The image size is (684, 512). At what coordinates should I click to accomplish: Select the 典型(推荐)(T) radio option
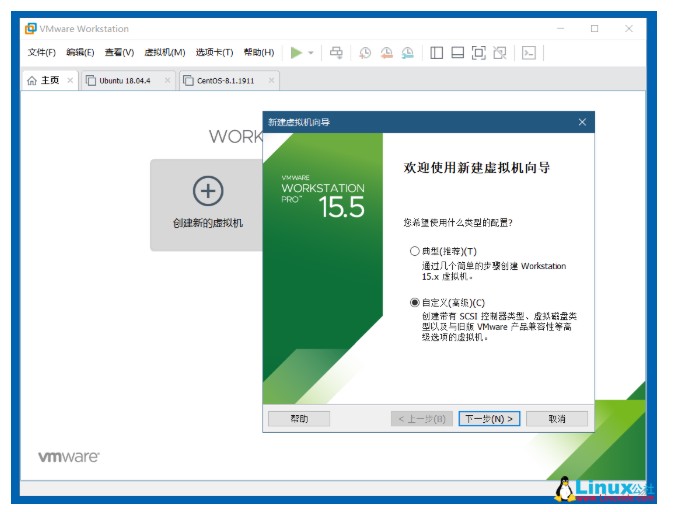[x=414, y=251]
